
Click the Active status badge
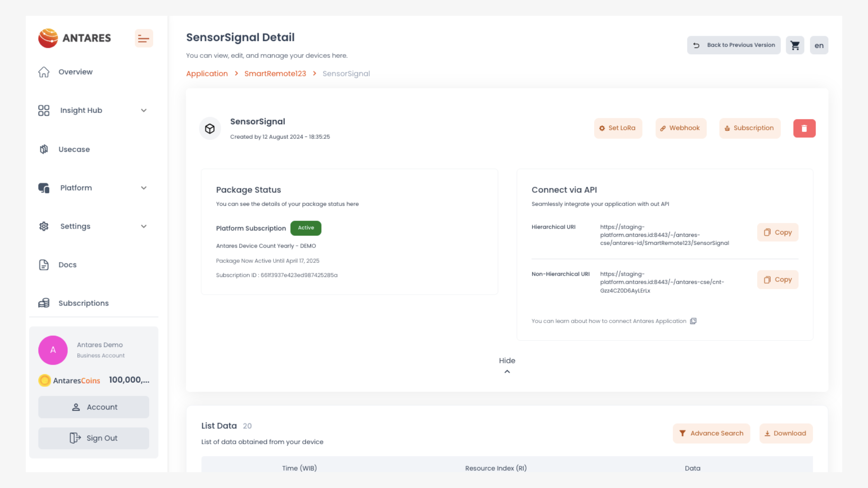[306, 228]
